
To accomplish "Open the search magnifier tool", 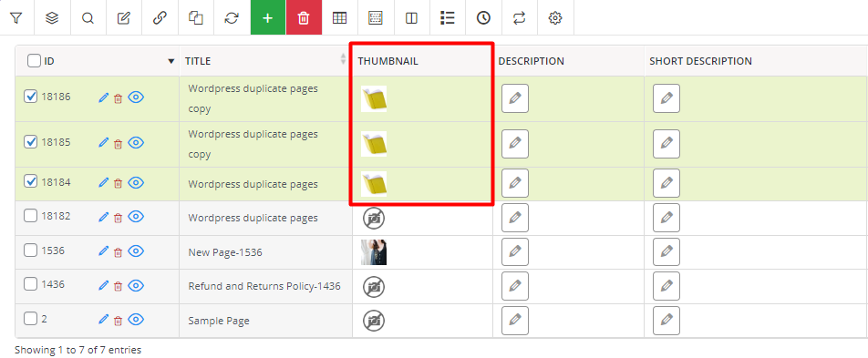I will coord(88,17).
